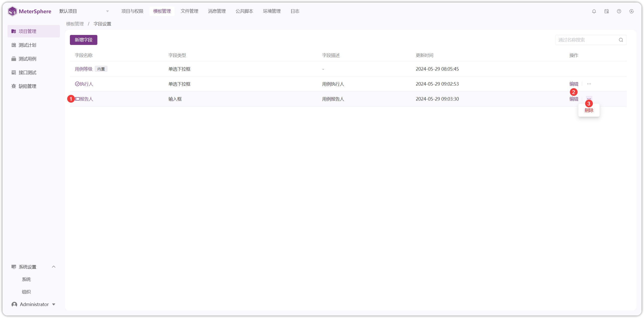The image size is (644, 318).
Task: Click the 操作 column header
Action: [574, 55]
